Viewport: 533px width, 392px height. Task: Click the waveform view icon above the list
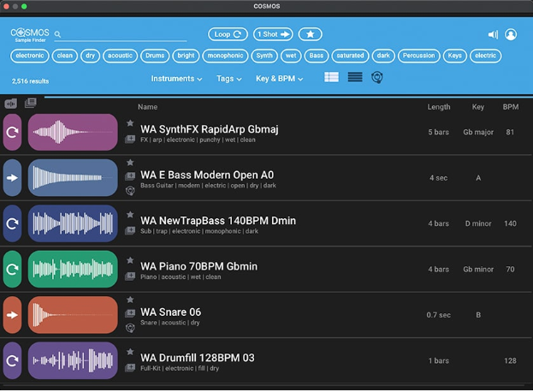tap(11, 104)
